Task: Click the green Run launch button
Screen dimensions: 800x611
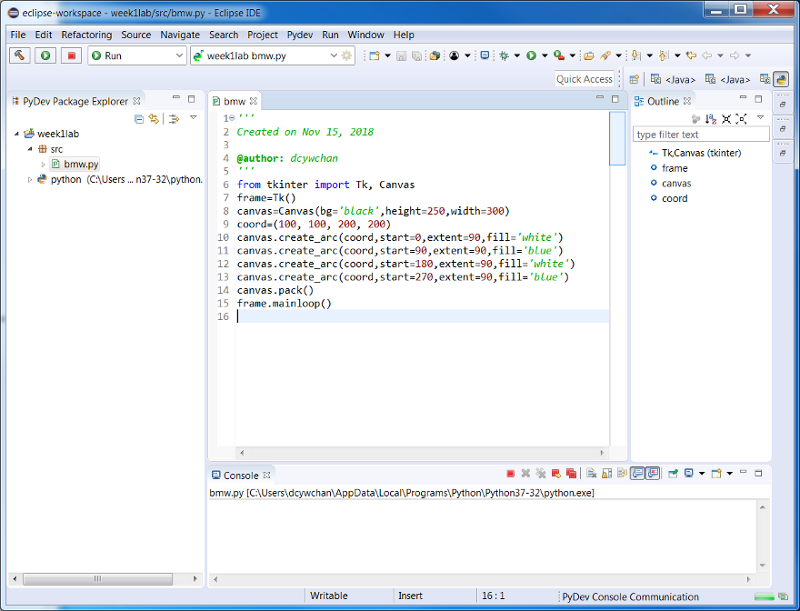Action: click(x=45, y=56)
